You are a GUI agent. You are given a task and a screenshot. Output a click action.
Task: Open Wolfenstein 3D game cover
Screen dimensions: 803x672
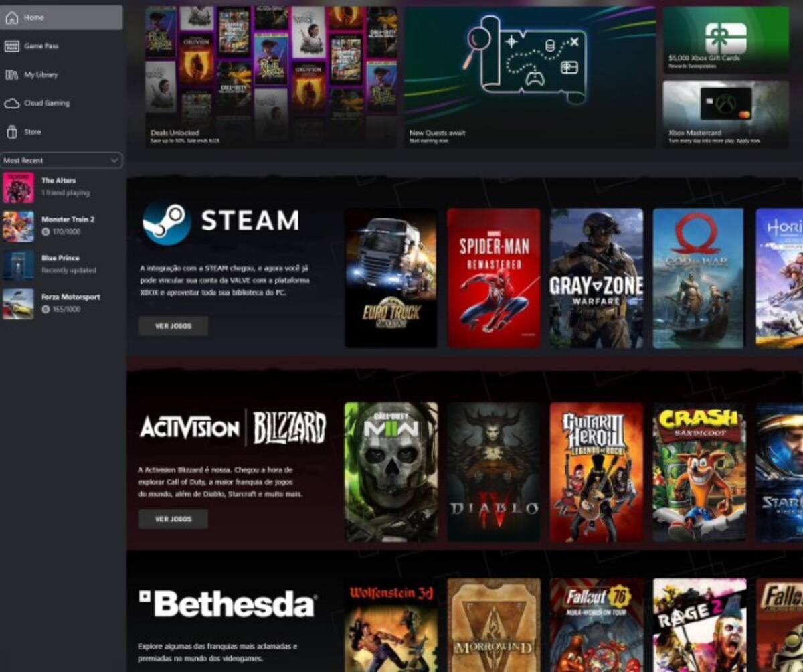(x=391, y=625)
